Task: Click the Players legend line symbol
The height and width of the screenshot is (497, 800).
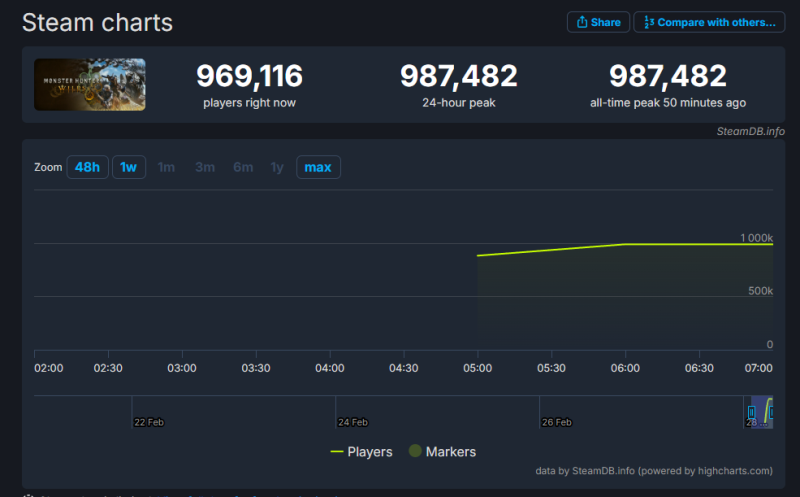Action: (337, 452)
